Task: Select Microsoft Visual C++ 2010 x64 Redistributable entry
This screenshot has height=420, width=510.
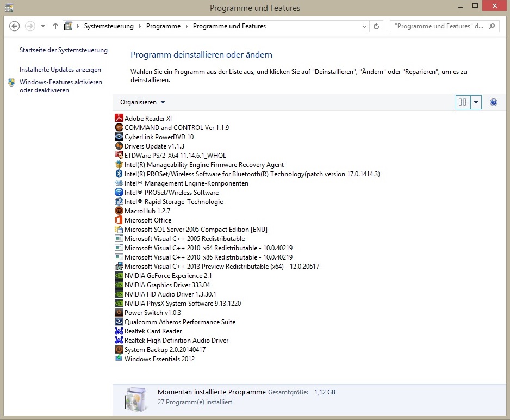Action: pyautogui.click(x=208, y=248)
